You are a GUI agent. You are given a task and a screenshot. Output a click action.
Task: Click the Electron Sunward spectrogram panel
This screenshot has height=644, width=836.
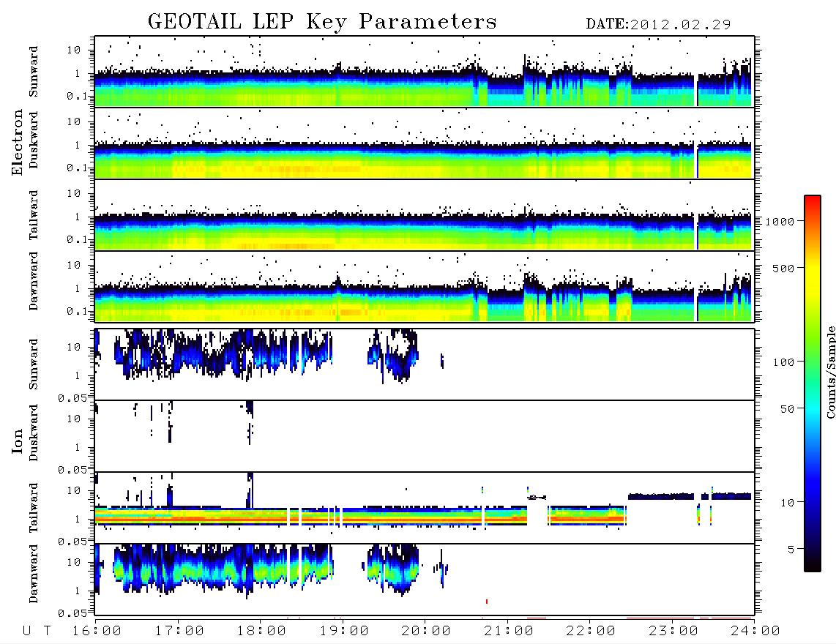pyautogui.click(x=425, y=72)
